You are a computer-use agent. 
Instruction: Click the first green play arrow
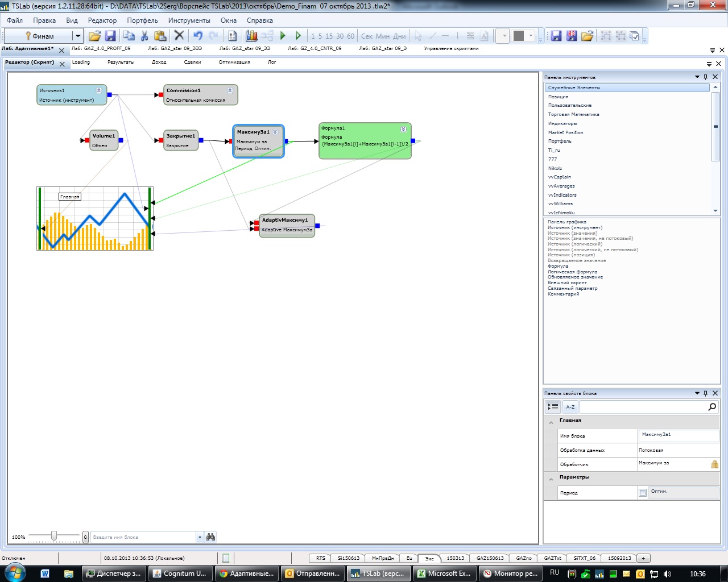coord(283,36)
